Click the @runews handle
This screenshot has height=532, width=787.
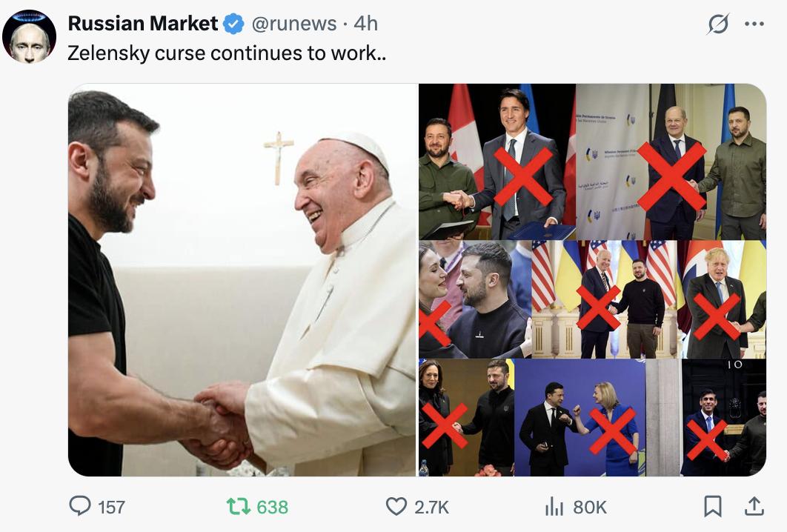(294, 24)
